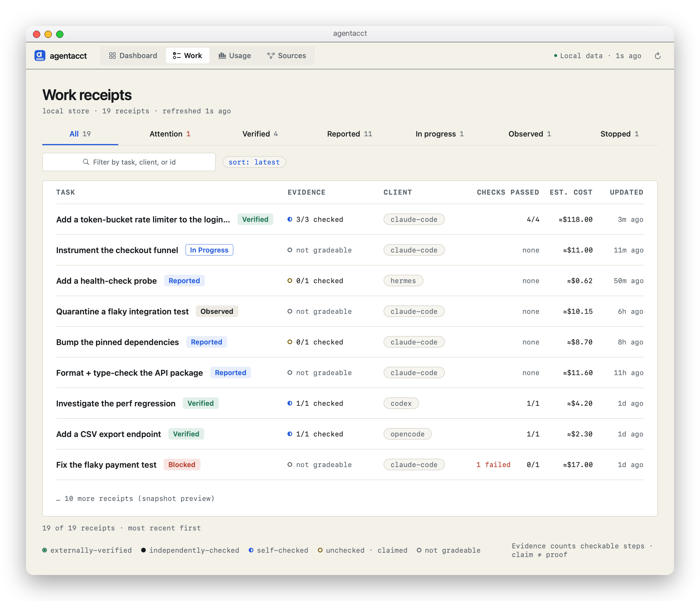Open Quarantine a flaky integration test
Image resolution: width=700 pixels, height=601 pixels.
350,311
